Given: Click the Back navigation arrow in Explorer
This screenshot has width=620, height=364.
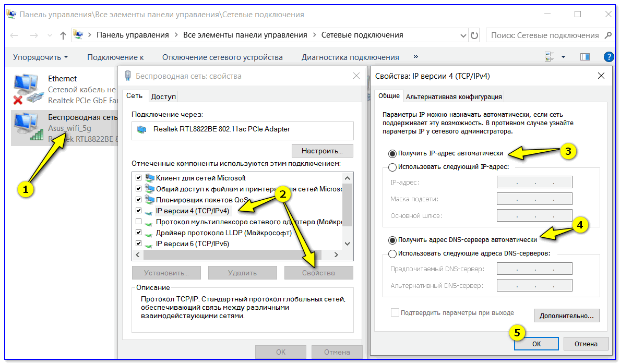Looking at the screenshot, I should tap(14, 35).
